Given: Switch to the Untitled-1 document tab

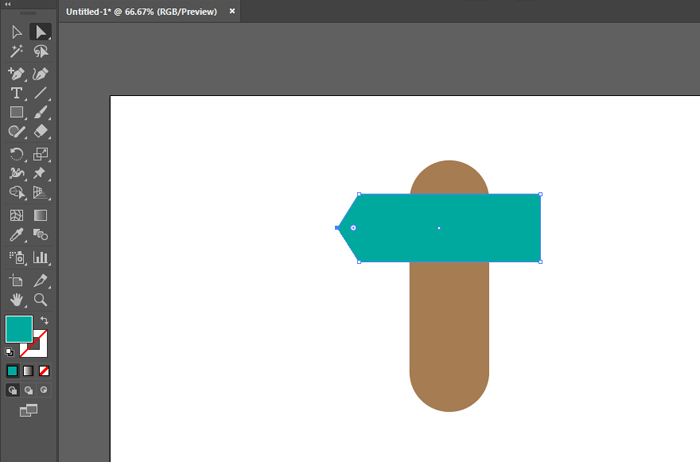Looking at the screenshot, I should (142, 12).
